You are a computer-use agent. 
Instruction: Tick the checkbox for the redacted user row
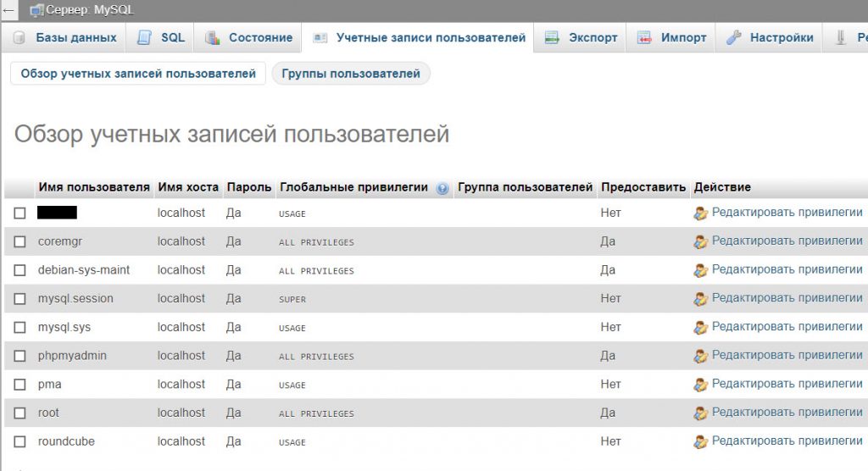20,213
